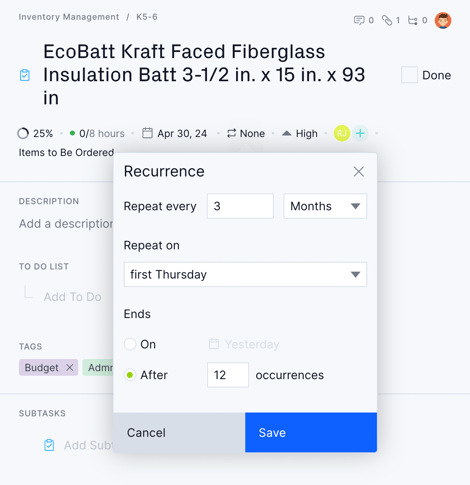This screenshot has height=485, width=470.
Task: Edit the Repeat every number field
Action: 240,206
